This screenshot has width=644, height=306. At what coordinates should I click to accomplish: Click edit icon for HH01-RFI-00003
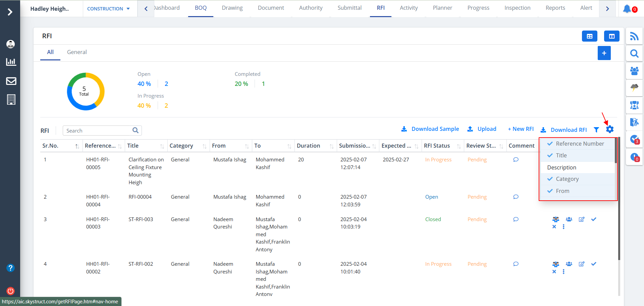coord(582,219)
